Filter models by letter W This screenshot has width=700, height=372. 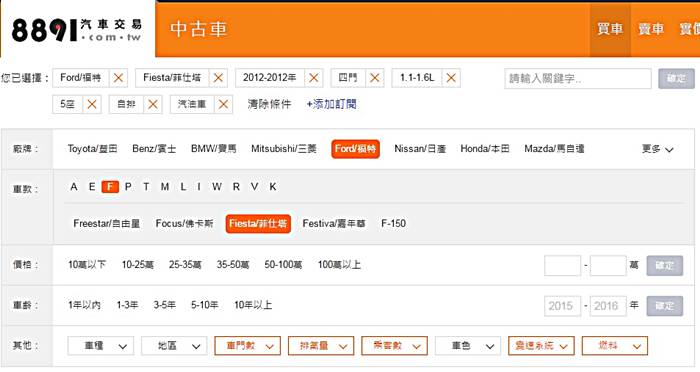[217, 187]
